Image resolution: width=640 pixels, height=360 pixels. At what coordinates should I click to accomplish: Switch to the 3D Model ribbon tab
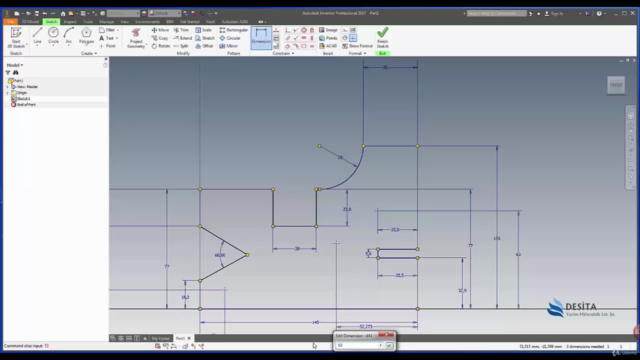pyautogui.click(x=30, y=22)
